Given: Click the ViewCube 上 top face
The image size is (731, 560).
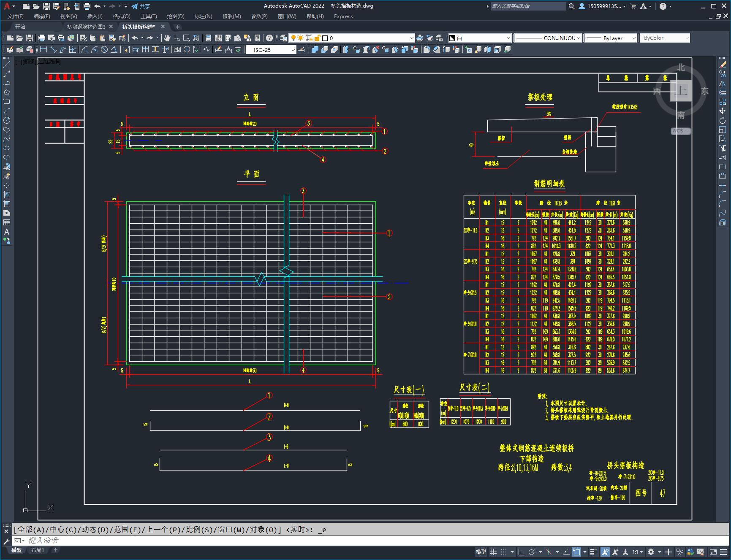Looking at the screenshot, I should point(681,90).
